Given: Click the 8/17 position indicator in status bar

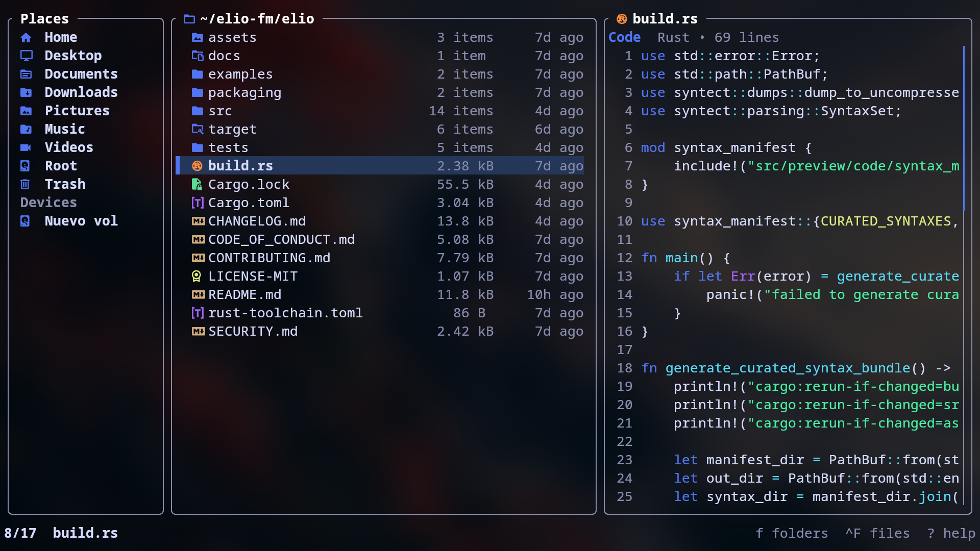Looking at the screenshot, I should coord(20,534).
